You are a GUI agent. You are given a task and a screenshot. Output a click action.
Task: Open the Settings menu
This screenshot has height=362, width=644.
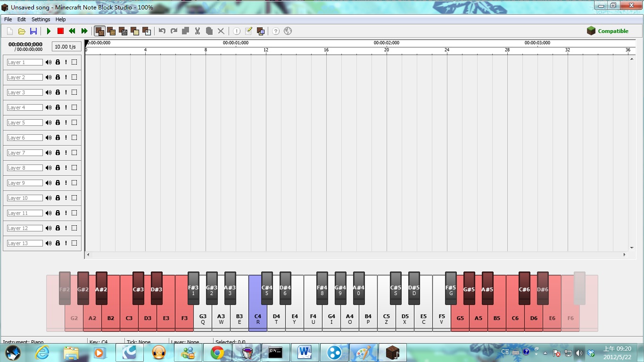click(x=41, y=19)
